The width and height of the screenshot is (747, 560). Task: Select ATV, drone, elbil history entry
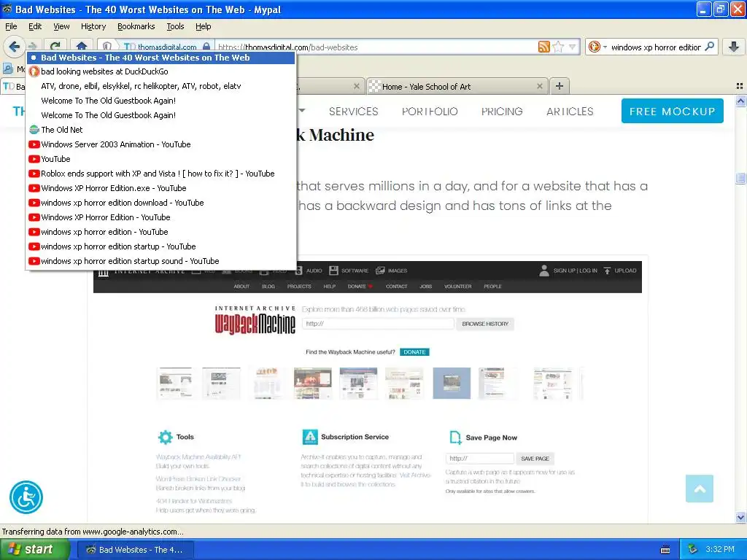point(160,86)
